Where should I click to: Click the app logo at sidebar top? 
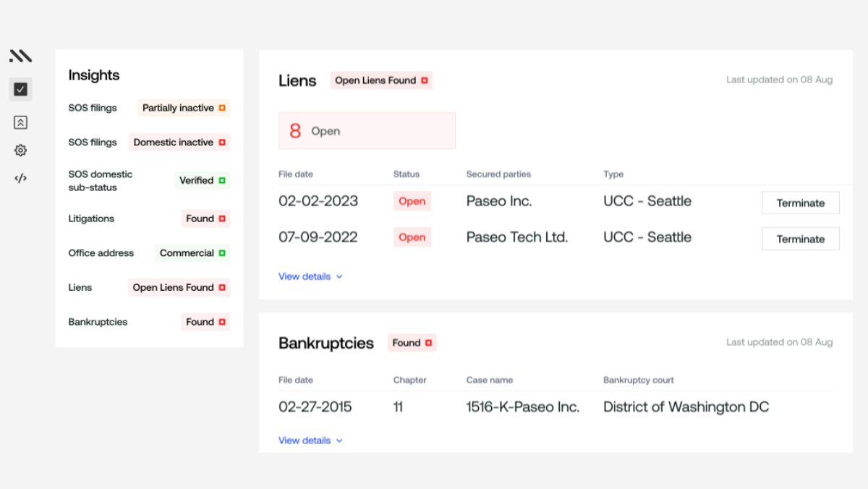(20, 55)
